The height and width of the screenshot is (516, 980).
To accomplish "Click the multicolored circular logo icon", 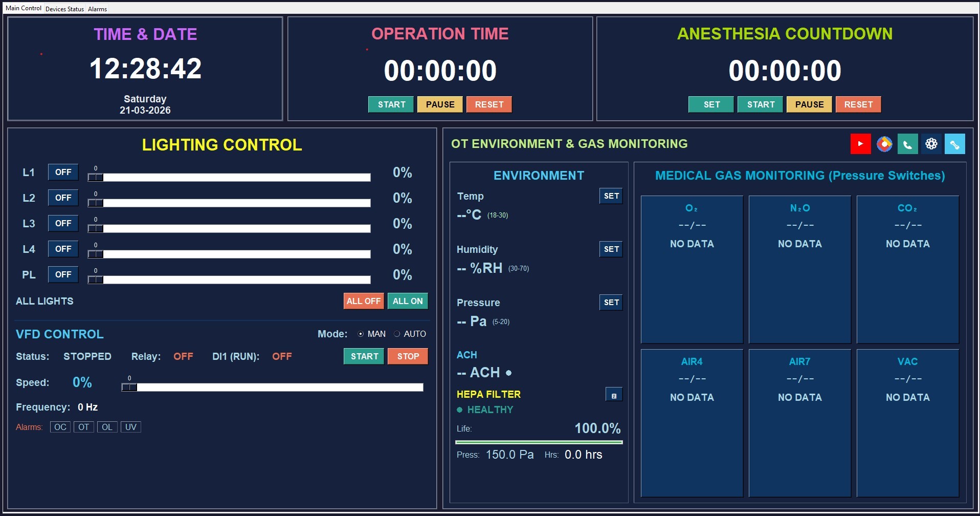I will pos(884,144).
